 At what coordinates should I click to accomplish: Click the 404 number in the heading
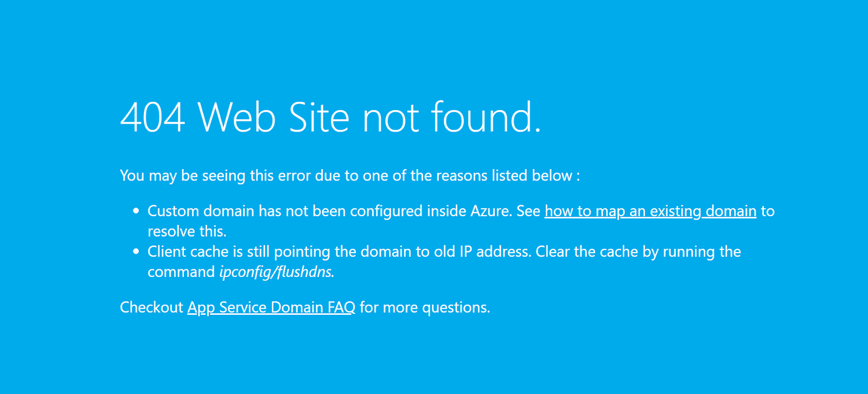[x=152, y=117]
